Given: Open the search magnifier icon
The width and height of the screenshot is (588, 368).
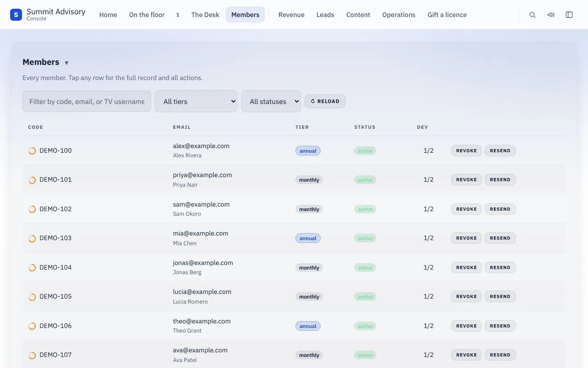Looking at the screenshot, I should pos(532,15).
